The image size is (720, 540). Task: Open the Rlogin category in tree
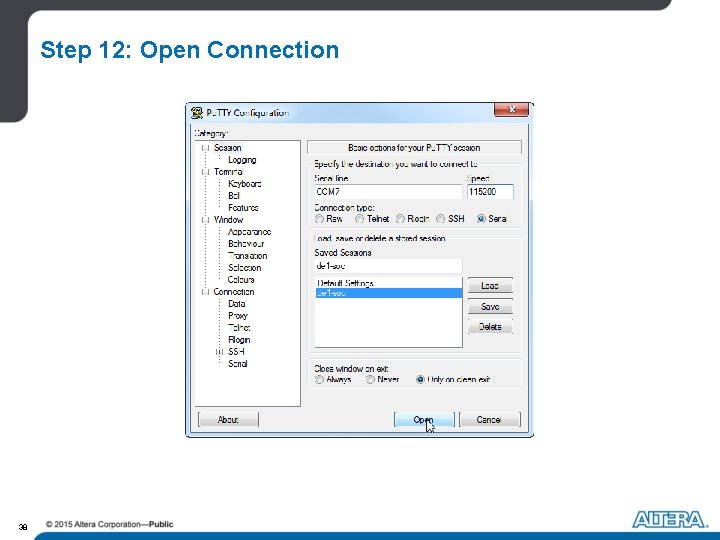[x=239, y=340]
